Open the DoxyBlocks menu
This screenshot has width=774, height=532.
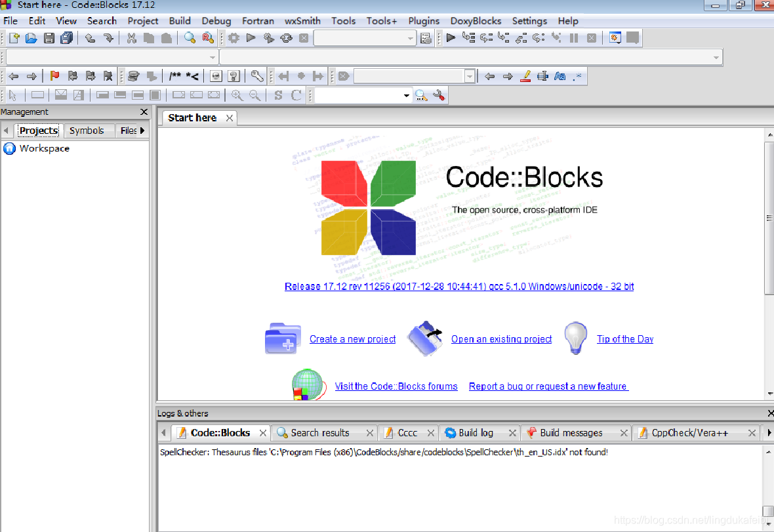[476, 21]
